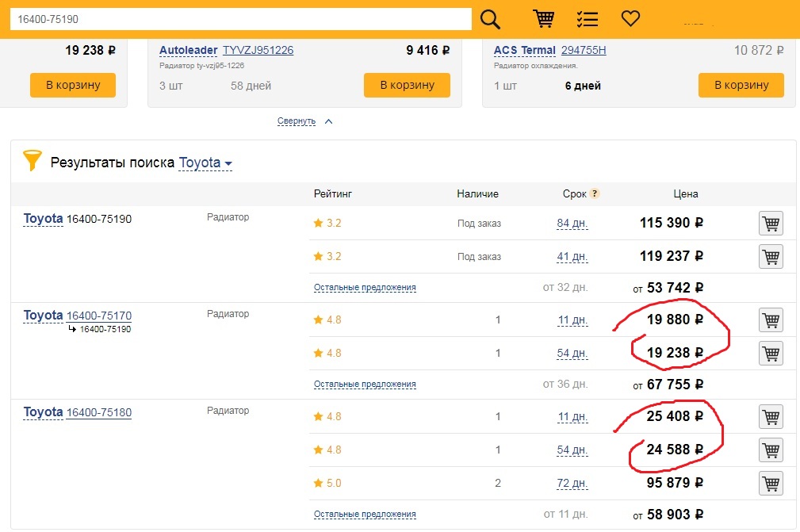Viewport: 800px width, 532px height.
Task: Add the 115 390 ₽ radiator to cart
Action: coord(771,224)
